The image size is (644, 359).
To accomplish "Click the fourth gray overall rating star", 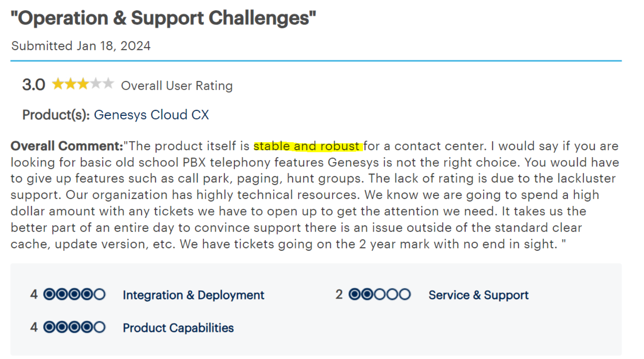I will (x=96, y=84).
